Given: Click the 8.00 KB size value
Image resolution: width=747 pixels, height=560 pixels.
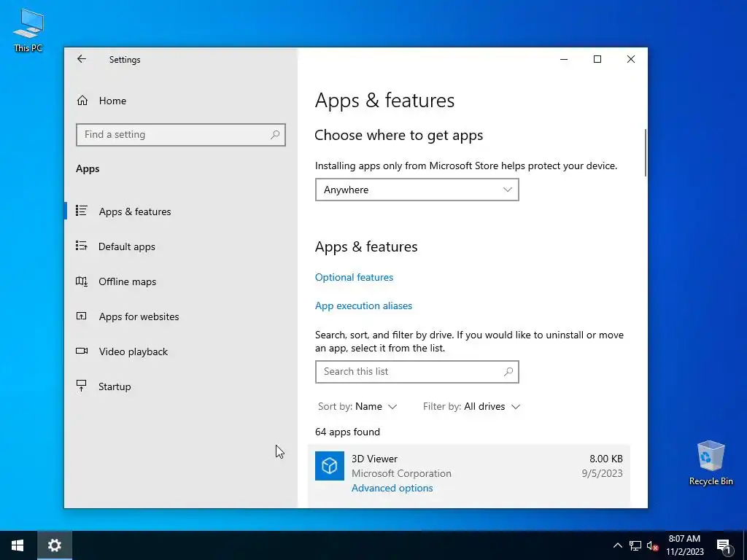Looking at the screenshot, I should tap(606, 459).
